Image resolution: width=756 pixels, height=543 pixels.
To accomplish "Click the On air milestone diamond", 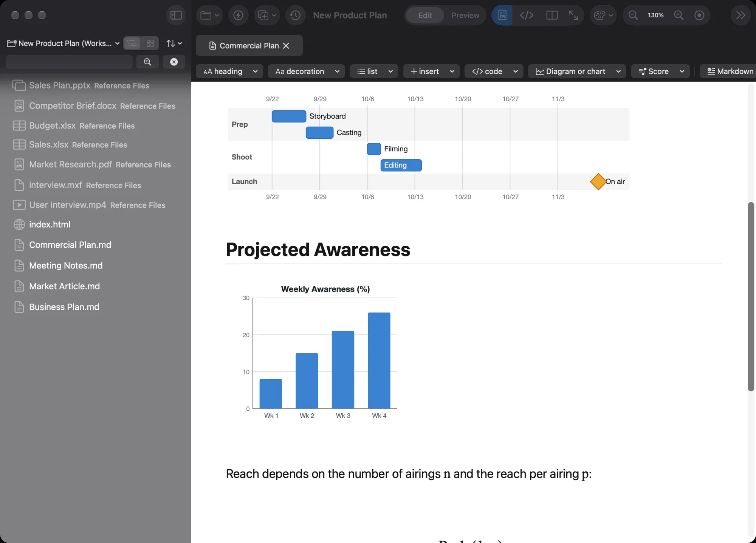I will pyautogui.click(x=598, y=182).
